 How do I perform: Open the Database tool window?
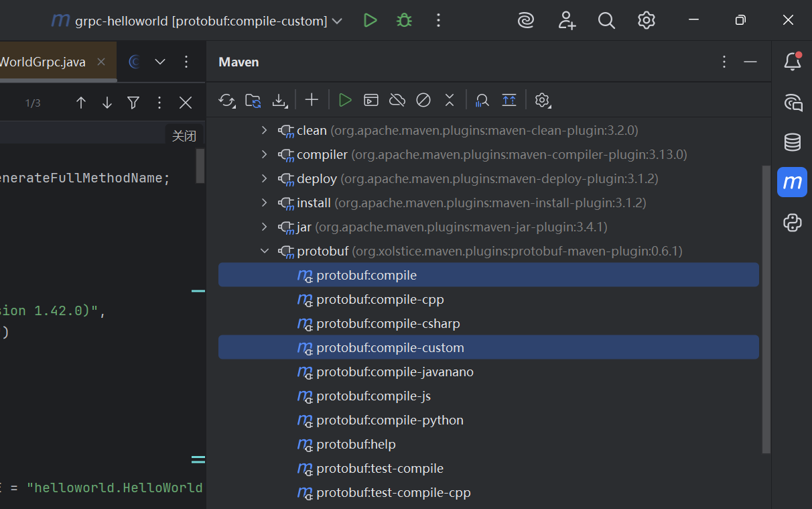[792, 142]
